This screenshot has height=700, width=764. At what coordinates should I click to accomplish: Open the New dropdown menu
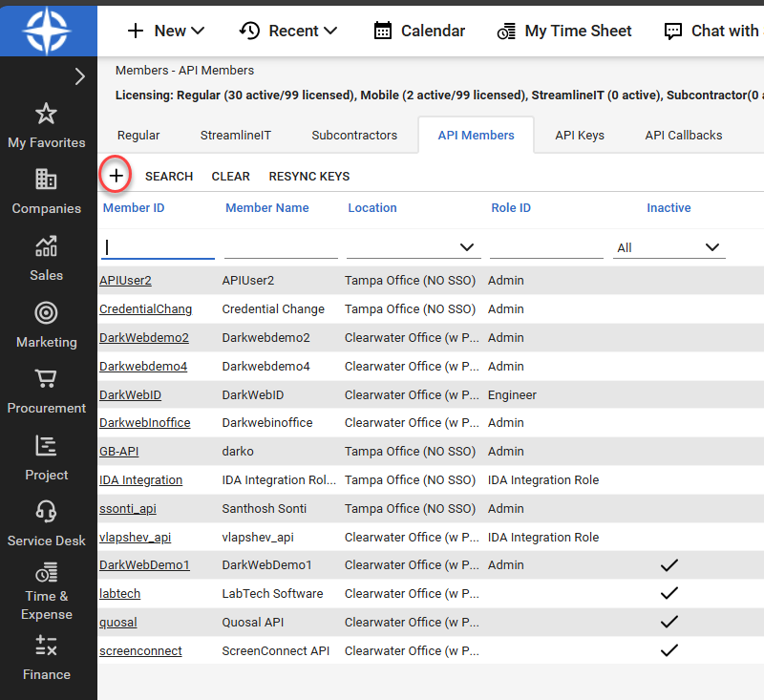pyautogui.click(x=165, y=31)
